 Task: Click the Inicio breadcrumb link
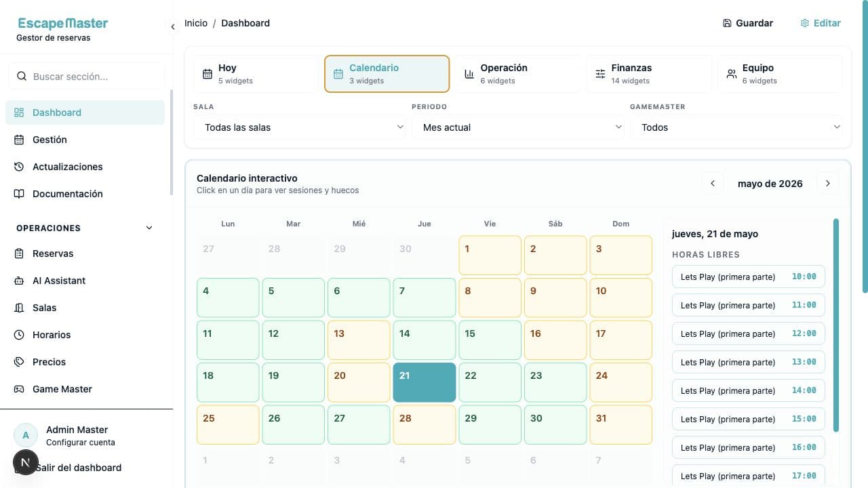pyautogui.click(x=196, y=23)
